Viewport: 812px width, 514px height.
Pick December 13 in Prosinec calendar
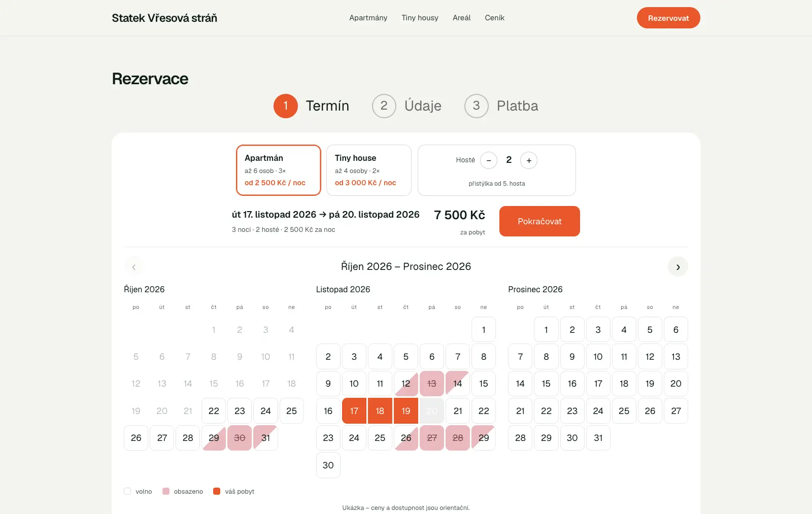pos(675,357)
